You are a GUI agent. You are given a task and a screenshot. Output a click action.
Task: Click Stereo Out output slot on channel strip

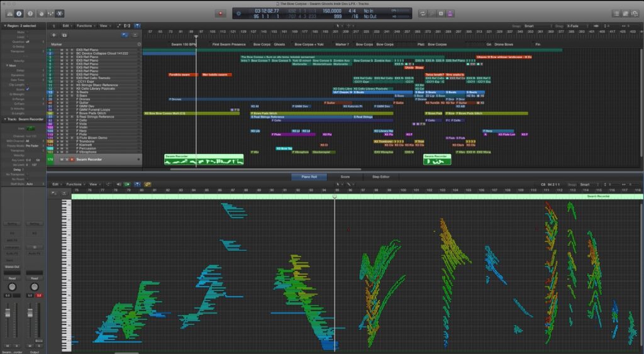tap(12, 267)
